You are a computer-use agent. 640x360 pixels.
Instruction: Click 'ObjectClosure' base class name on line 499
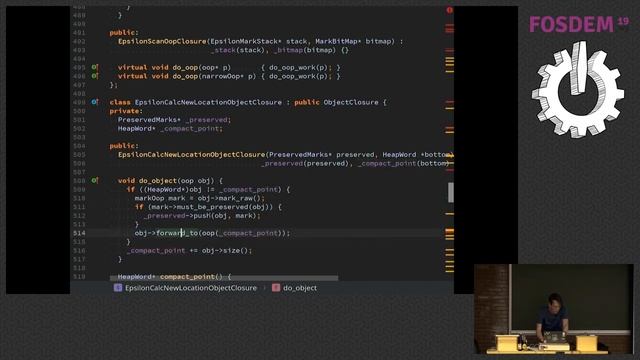coord(351,102)
